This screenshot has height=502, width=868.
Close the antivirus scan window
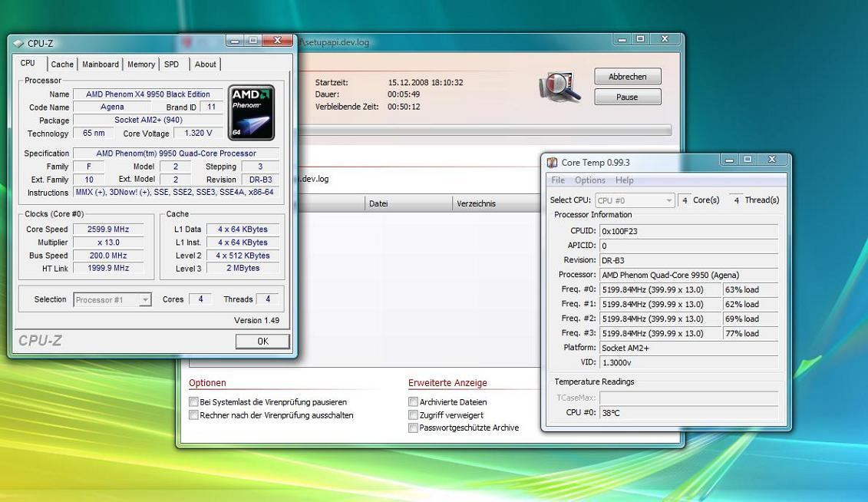click(665, 38)
